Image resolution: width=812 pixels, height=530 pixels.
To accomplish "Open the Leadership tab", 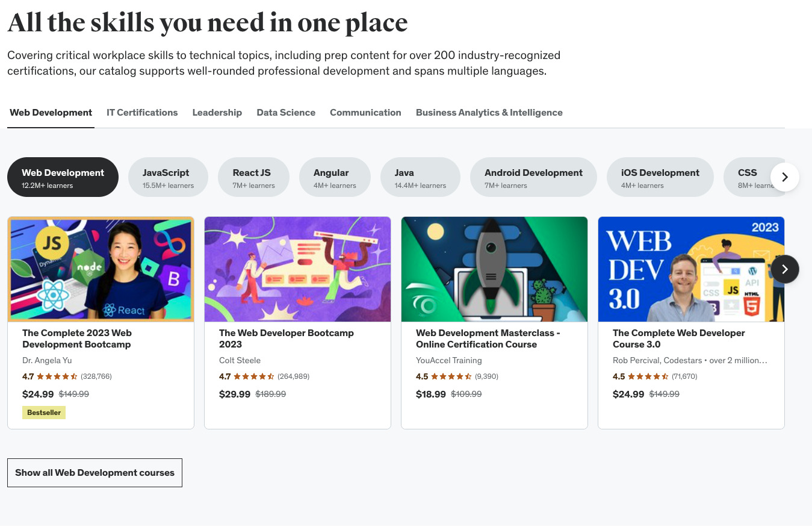I will [x=217, y=113].
